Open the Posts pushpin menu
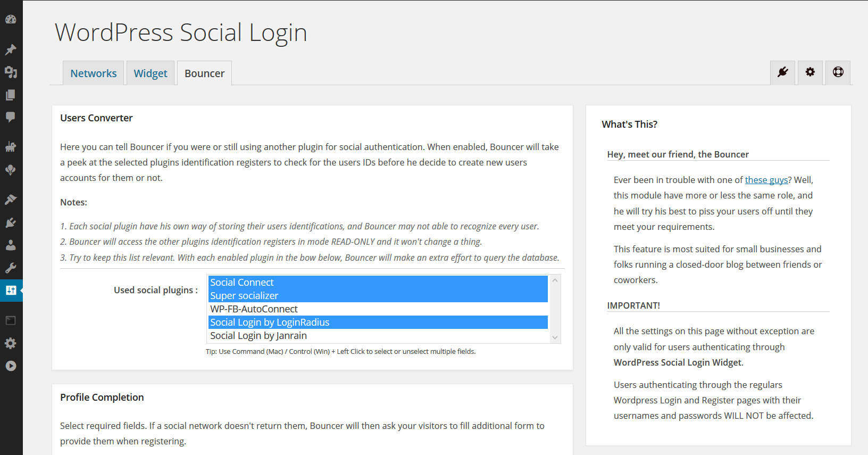Screen dimensions: 868x455 click(11, 49)
